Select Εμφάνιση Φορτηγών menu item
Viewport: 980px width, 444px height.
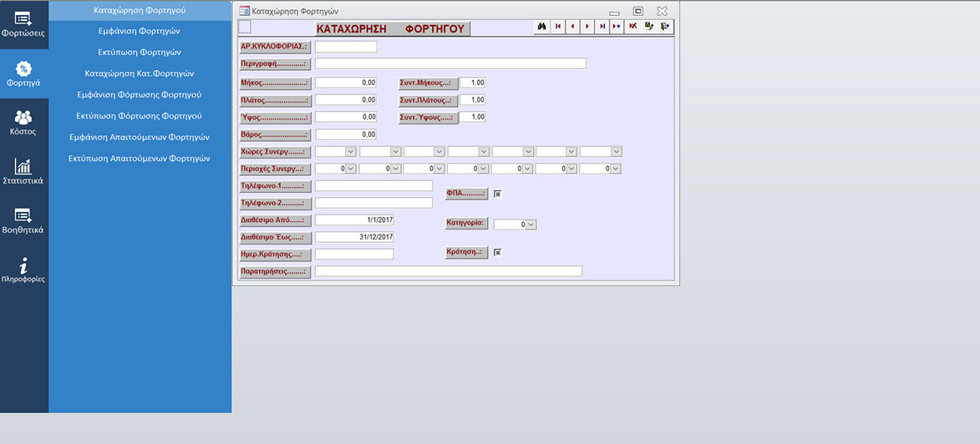[x=140, y=31]
